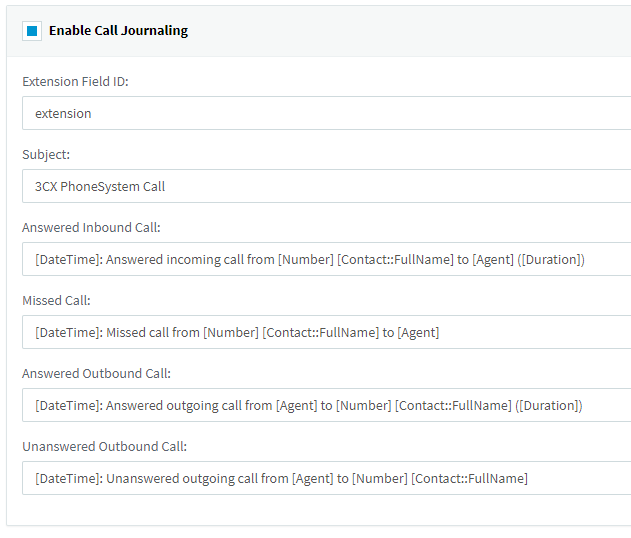Select the Answered Inbound Call template field
This screenshot has height=538, width=631.
pyautogui.click(x=326, y=260)
